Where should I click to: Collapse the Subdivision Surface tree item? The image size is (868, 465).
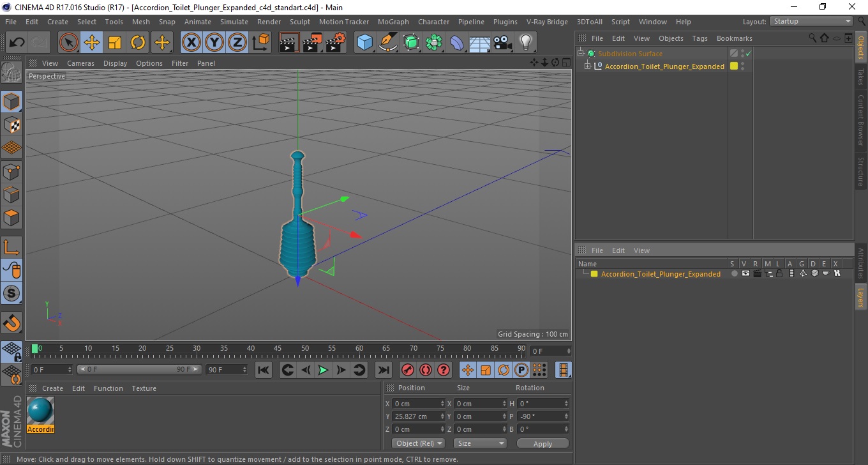click(581, 54)
